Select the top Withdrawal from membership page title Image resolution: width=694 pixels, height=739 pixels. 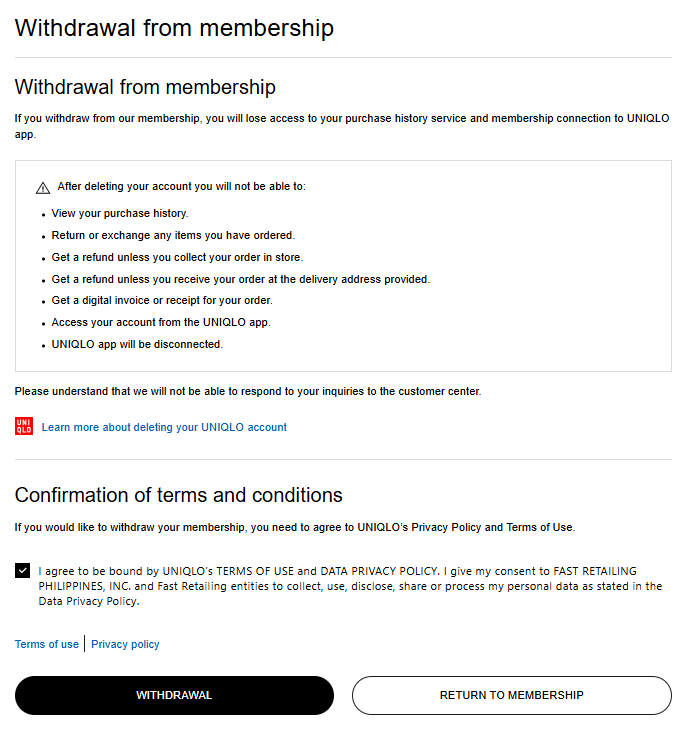point(174,28)
